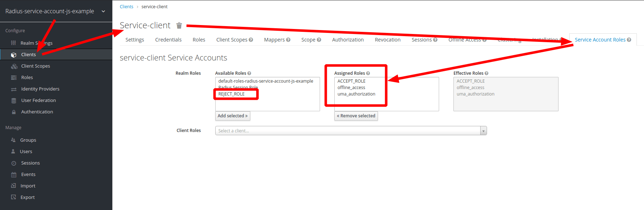Click the Authentication lock icon
644x210 pixels.
point(14,112)
